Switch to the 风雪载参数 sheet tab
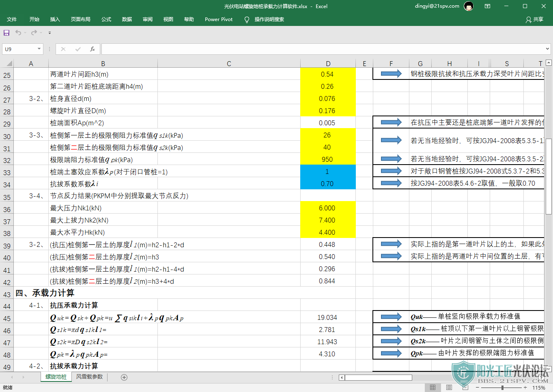 click(89, 377)
